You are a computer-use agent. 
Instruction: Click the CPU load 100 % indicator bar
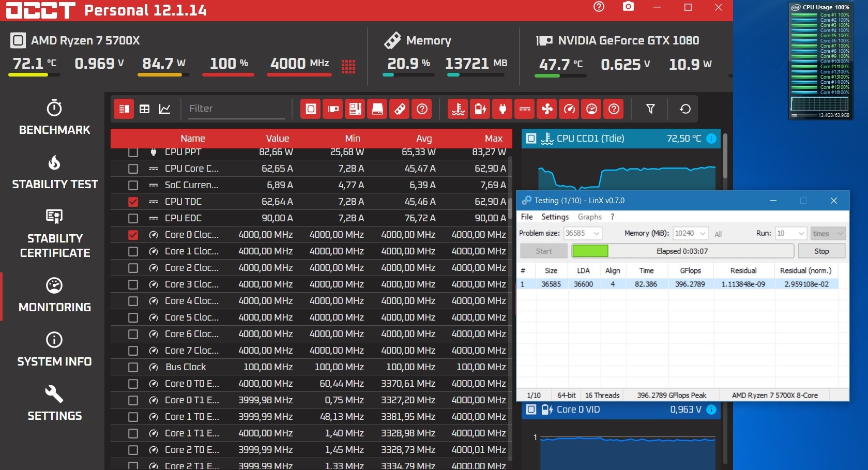click(x=228, y=75)
